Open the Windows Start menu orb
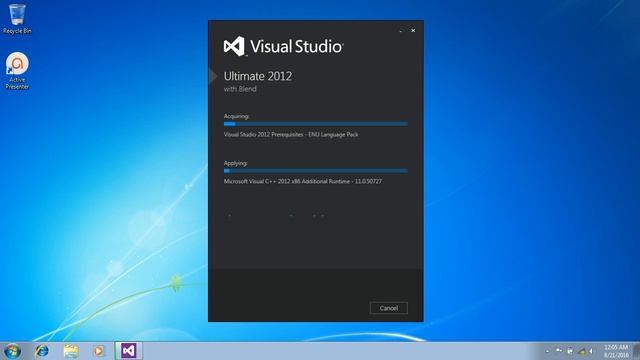640x360 pixels. pyautogui.click(x=12, y=351)
